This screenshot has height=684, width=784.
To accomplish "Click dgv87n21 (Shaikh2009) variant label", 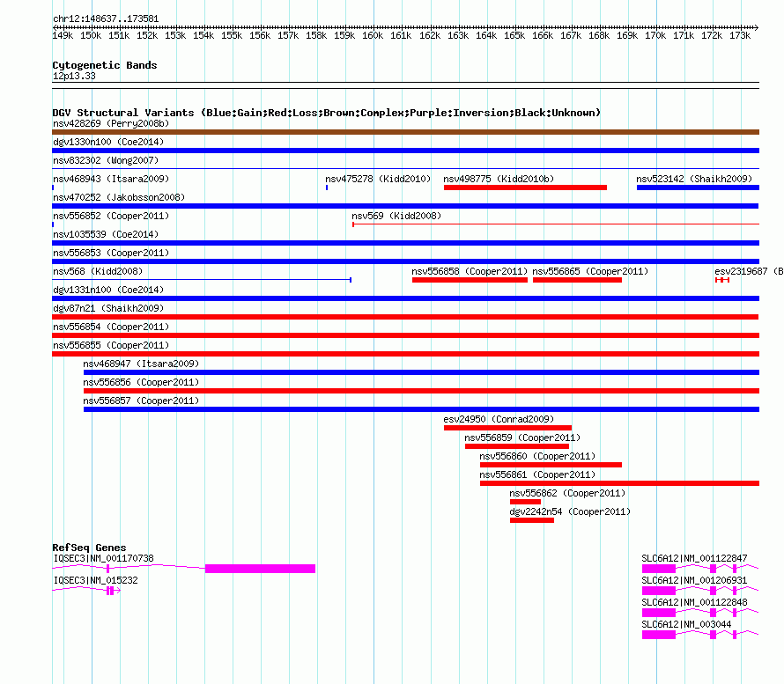I will tap(108, 308).
